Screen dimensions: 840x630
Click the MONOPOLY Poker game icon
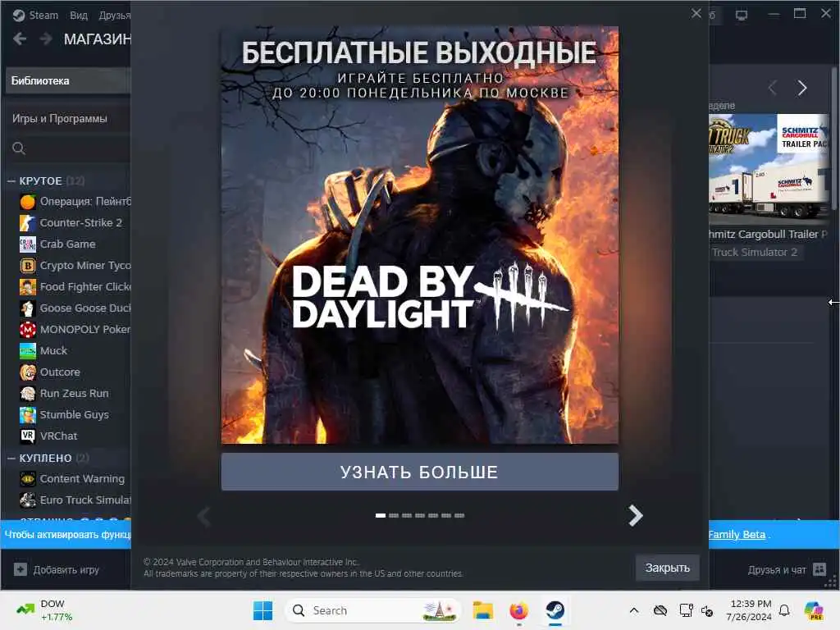click(x=28, y=330)
